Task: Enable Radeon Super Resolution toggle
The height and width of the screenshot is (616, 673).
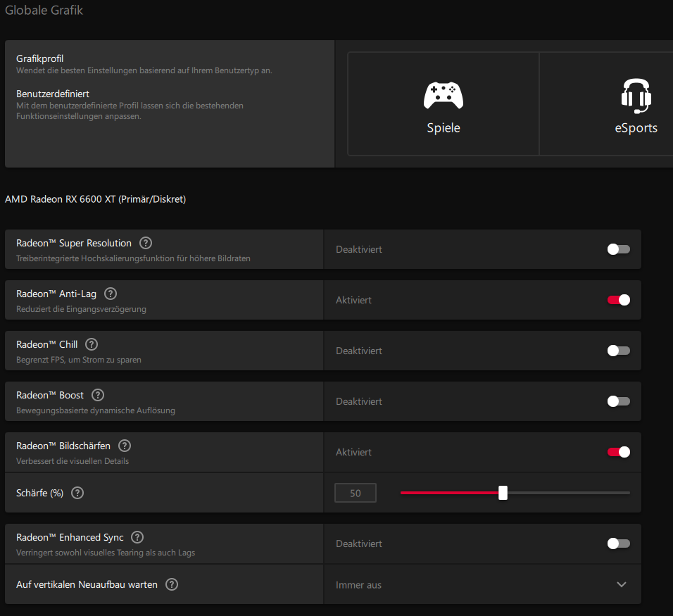Action: (x=619, y=249)
